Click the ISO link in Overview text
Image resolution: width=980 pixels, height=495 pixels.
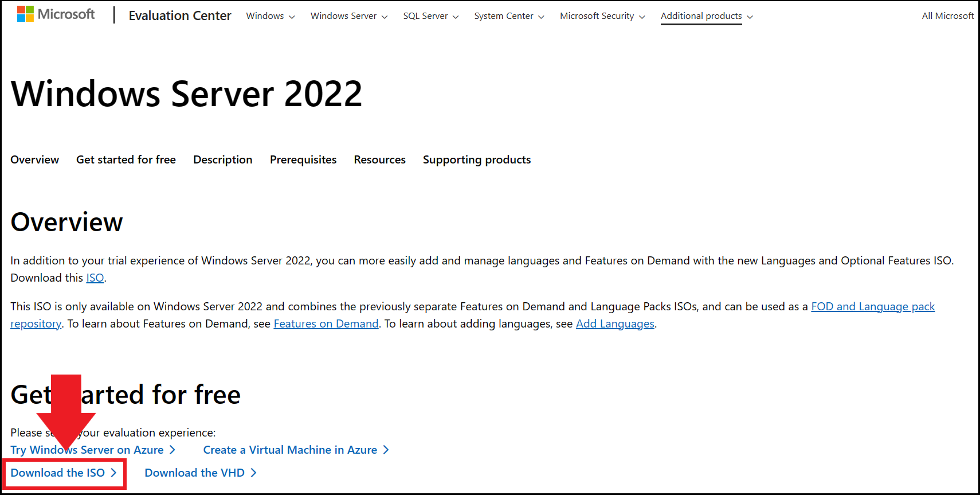point(95,278)
